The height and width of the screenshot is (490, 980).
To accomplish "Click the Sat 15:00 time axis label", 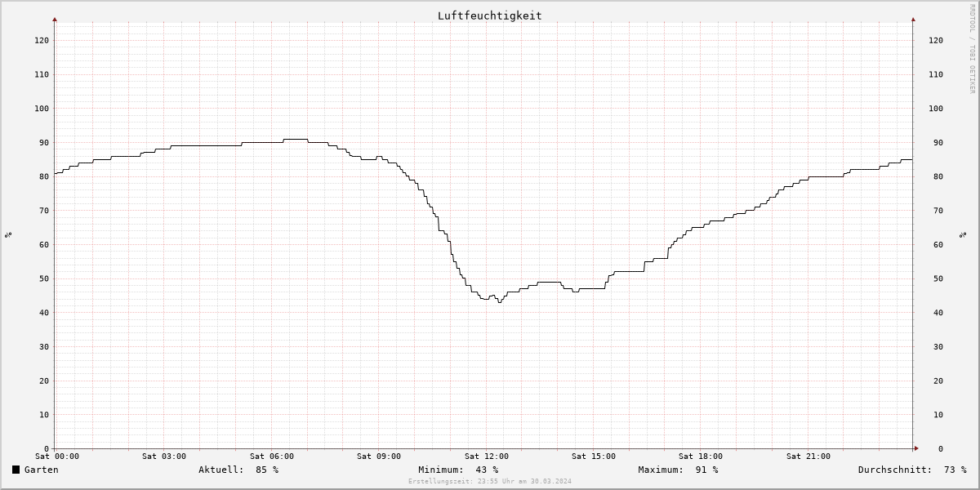I will 594,457.
